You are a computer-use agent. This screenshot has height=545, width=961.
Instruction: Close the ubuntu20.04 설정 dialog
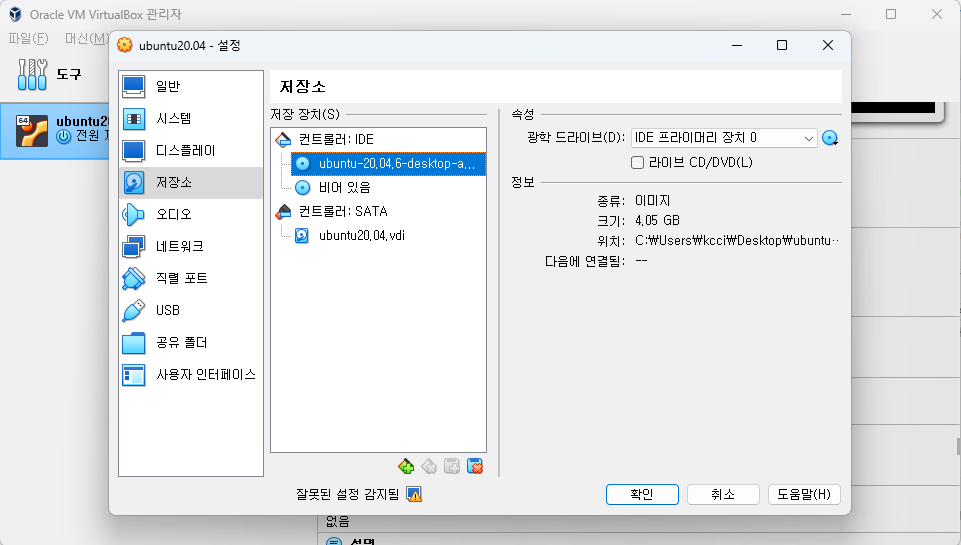click(x=828, y=45)
